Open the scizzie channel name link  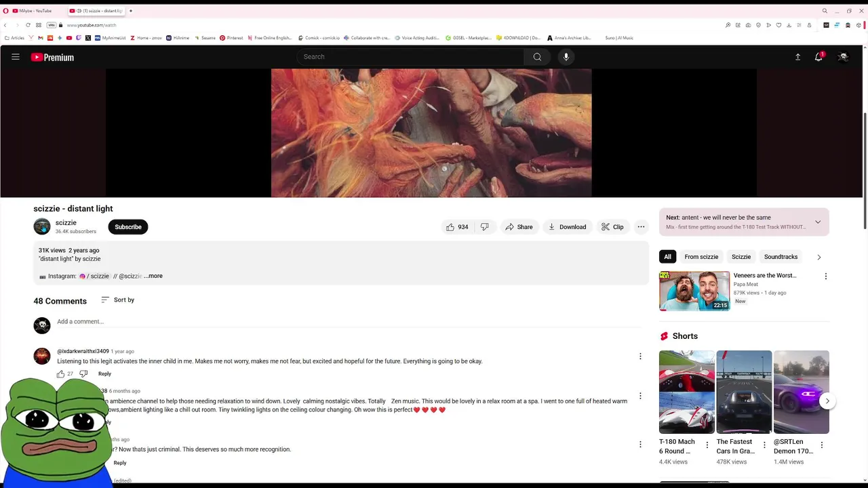(66, 223)
